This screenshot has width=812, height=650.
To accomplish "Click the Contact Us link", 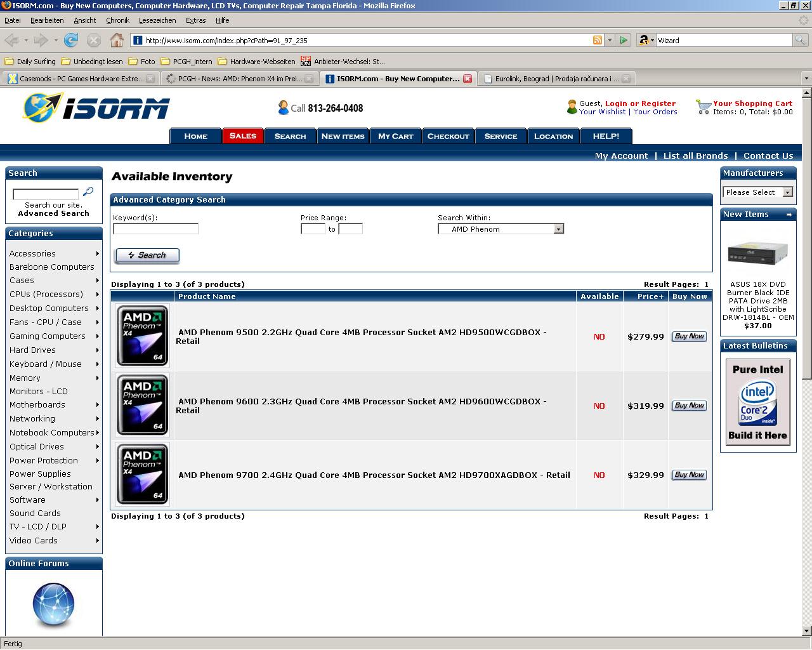I will coord(768,156).
